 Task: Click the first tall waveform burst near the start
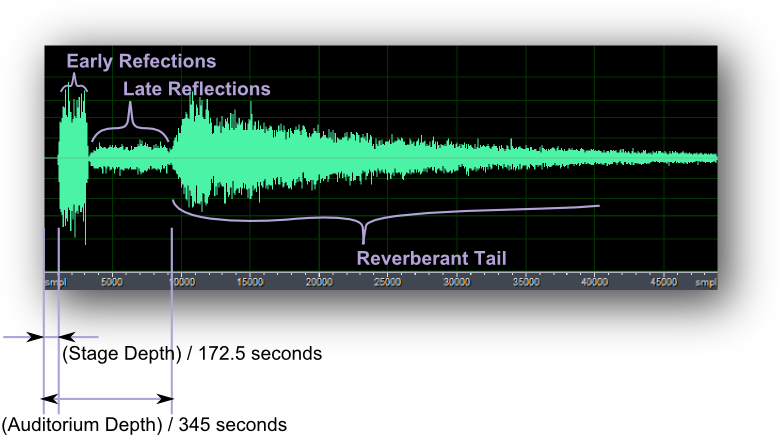click(73, 160)
